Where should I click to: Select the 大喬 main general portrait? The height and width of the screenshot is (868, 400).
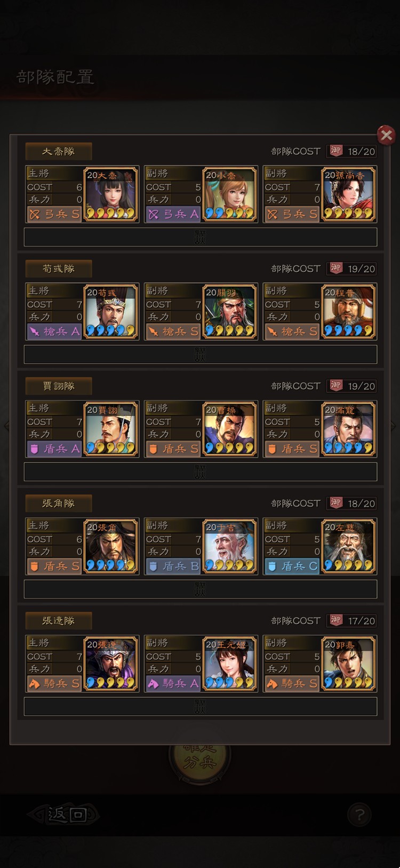coord(111,194)
